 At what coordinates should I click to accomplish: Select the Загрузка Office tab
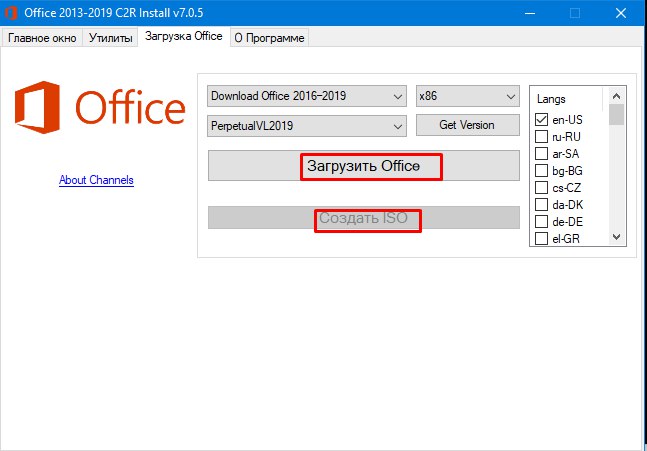click(x=183, y=36)
